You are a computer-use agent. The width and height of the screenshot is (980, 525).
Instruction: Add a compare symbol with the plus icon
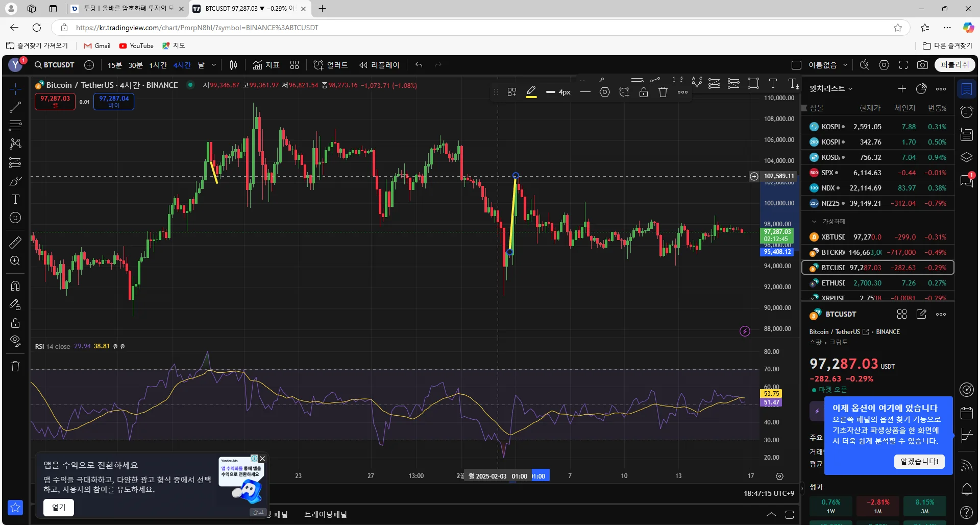[89, 65]
